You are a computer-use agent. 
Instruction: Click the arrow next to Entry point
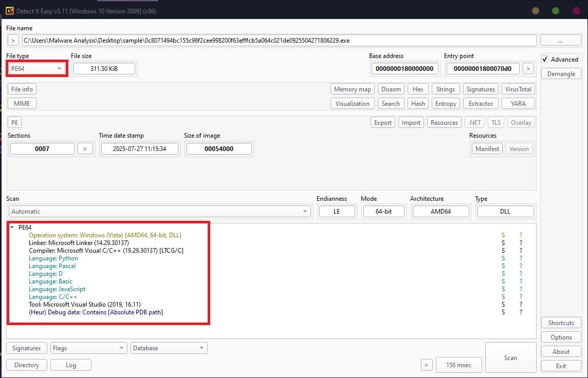click(x=528, y=68)
